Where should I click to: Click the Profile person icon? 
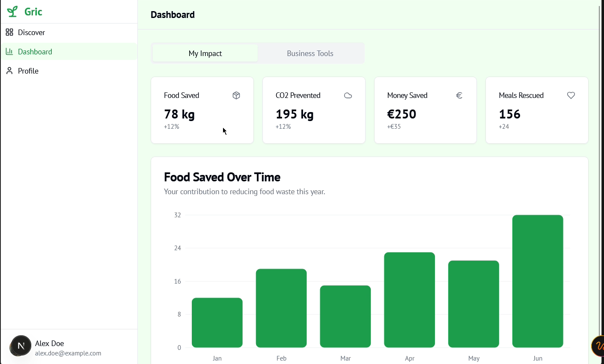(9, 71)
